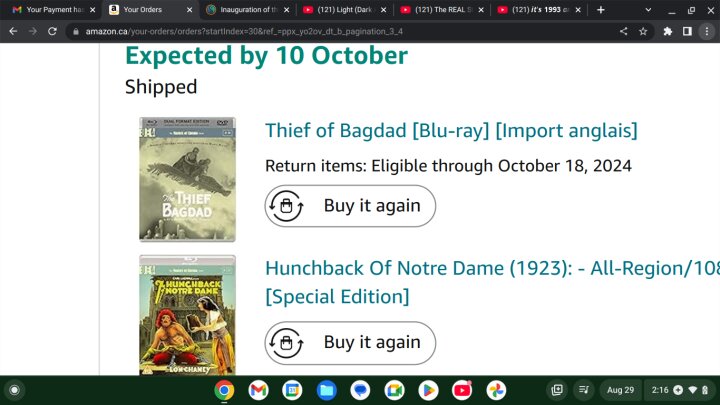
Task: Click Thief of Bagdad cover thumbnail
Action: point(187,179)
